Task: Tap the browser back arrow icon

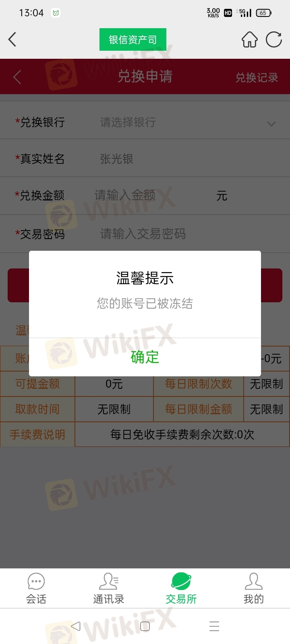Action: coord(12,39)
